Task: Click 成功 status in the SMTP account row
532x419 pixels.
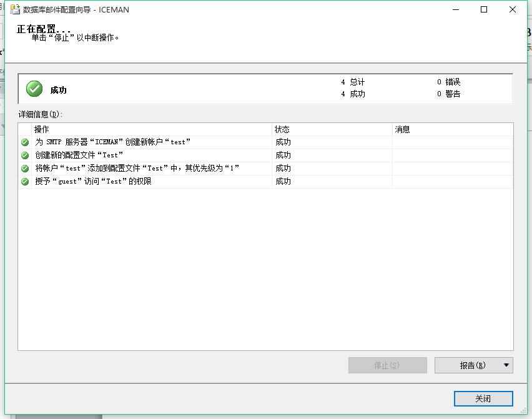Action: click(x=283, y=142)
